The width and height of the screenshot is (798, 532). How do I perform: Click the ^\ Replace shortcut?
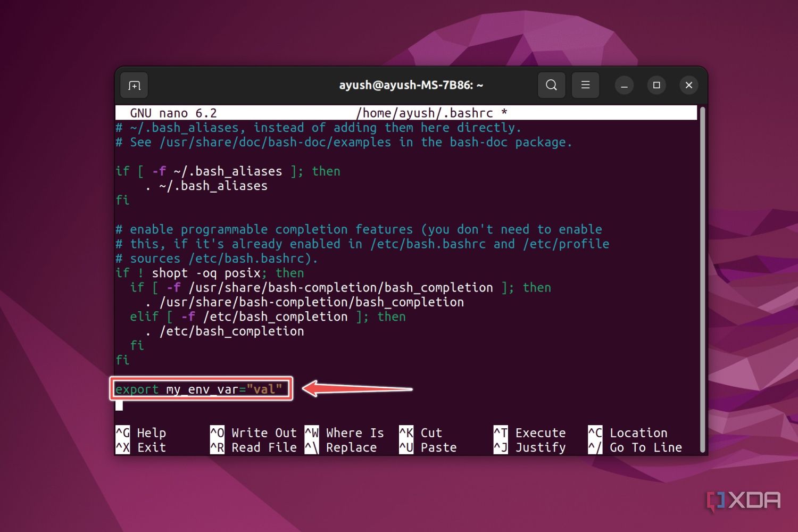tap(340, 447)
